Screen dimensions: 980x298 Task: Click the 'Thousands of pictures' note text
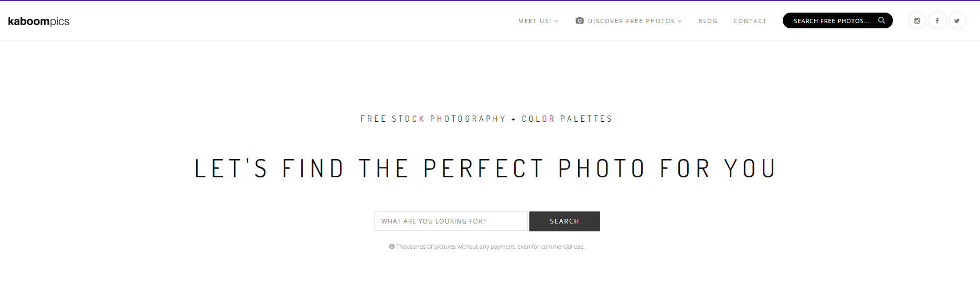click(491, 247)
